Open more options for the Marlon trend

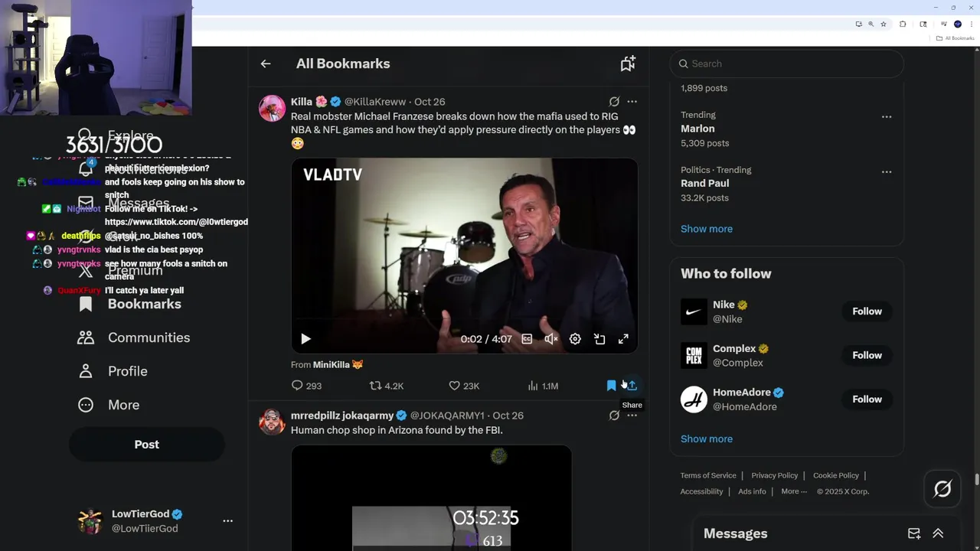[x=887, y=117]
